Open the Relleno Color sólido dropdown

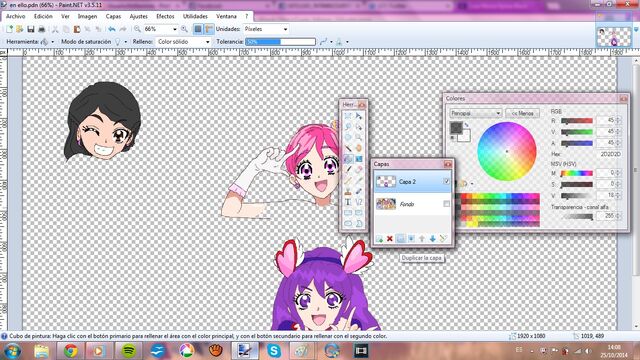click(x=184, y=42)
